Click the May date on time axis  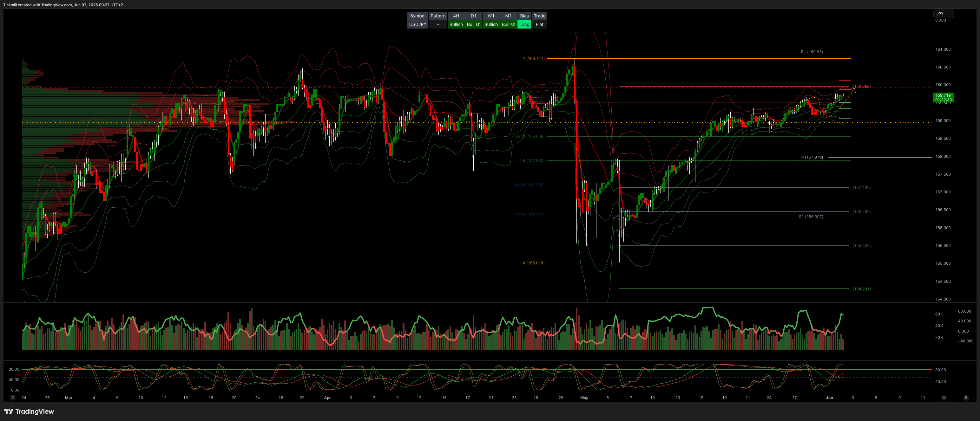pyautogui.click(x=584, y=398)
